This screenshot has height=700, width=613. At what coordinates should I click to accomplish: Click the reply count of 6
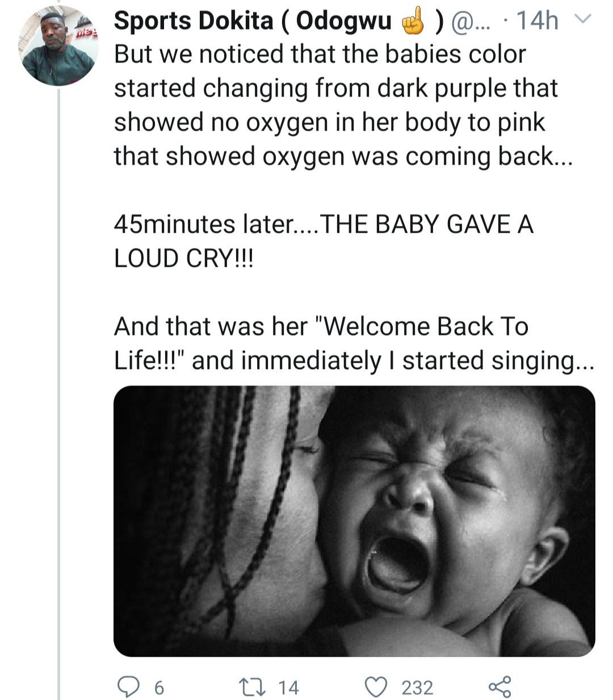click(x=159, y=688)
